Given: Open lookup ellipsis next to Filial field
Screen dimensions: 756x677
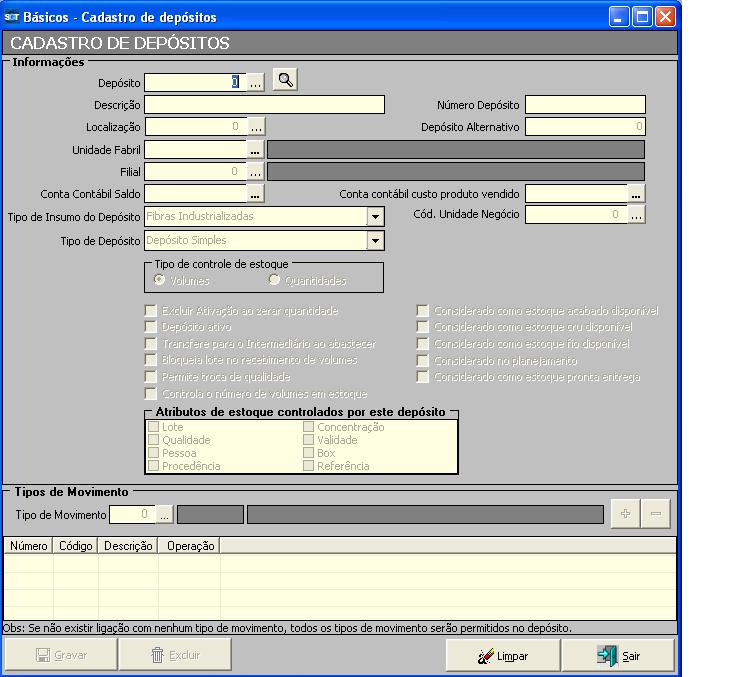Looking at the screenshot, I should click(x=256, y=172).
